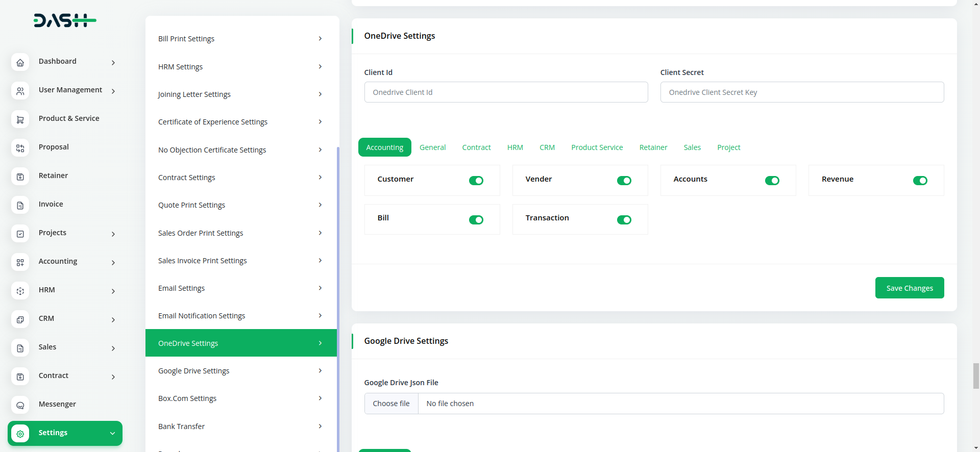Click the Onedrive Client Id input field

[506, 92]
